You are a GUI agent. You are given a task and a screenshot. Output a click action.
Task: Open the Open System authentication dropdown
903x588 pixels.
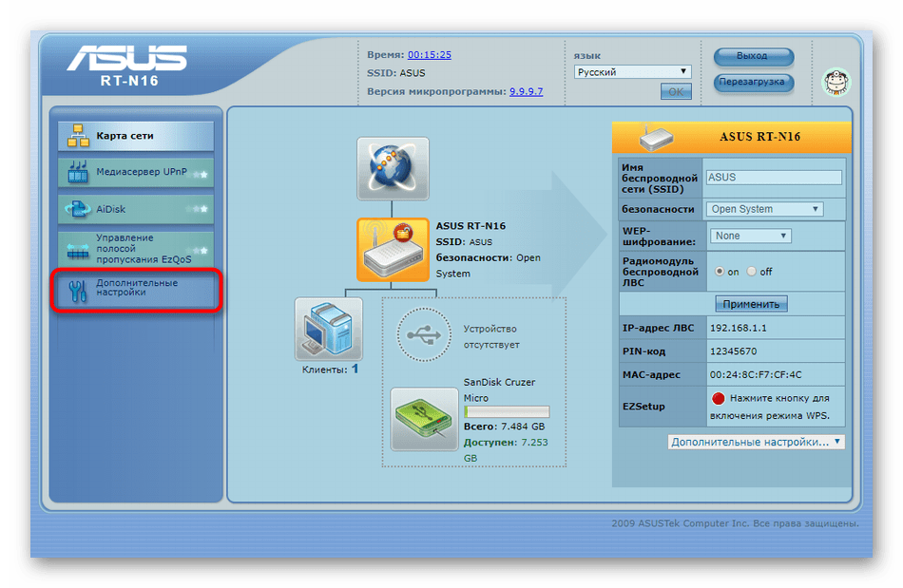tap(765, 209)
